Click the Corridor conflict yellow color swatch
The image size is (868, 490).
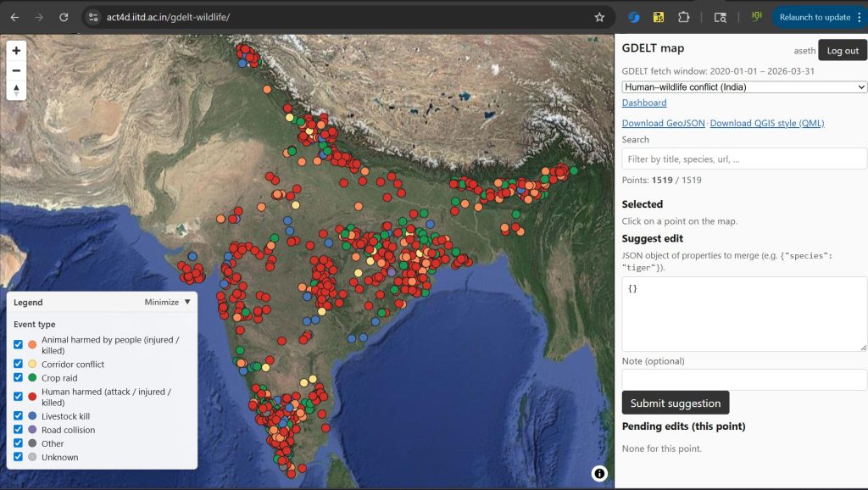coord(32,365)
